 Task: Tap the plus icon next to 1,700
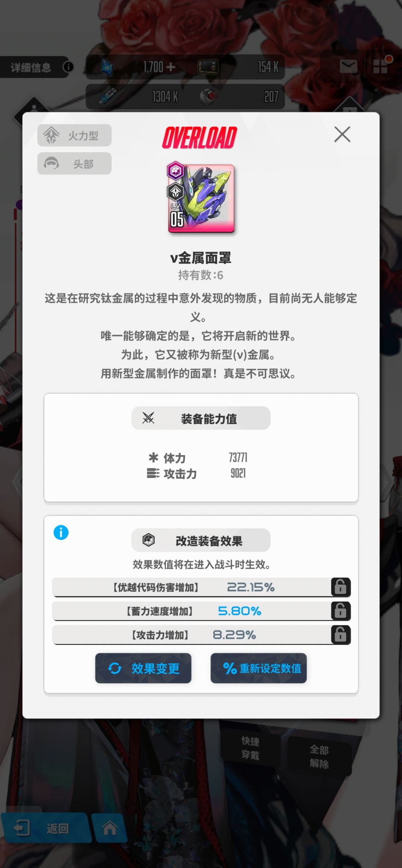point(171,67)
